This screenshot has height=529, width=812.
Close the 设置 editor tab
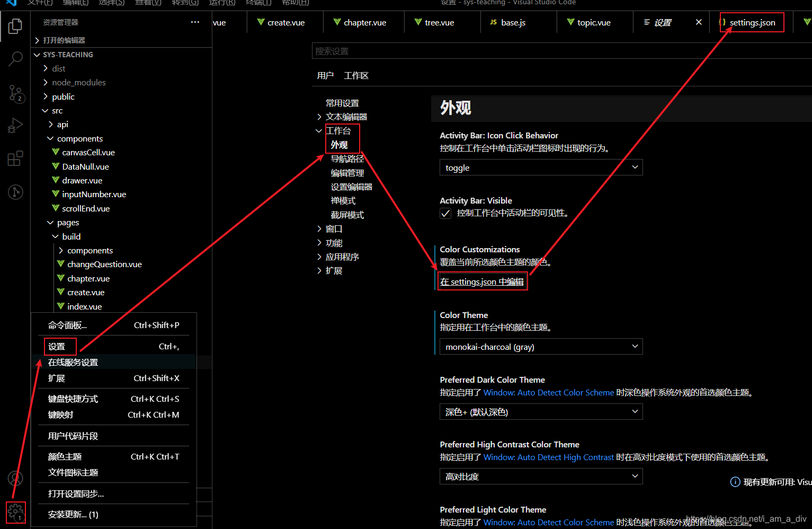click(x=699, y=22)
